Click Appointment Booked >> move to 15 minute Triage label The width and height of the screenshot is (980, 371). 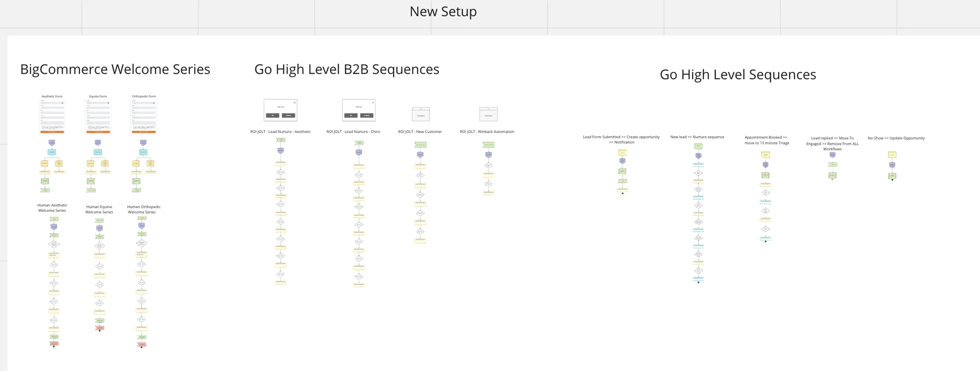[x=767, y=140]
